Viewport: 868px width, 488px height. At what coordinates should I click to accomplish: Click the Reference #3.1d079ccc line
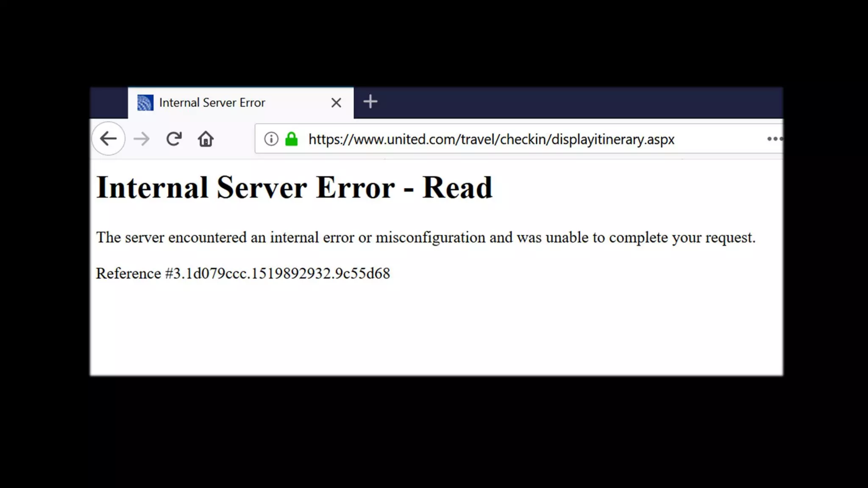point(242,273)
